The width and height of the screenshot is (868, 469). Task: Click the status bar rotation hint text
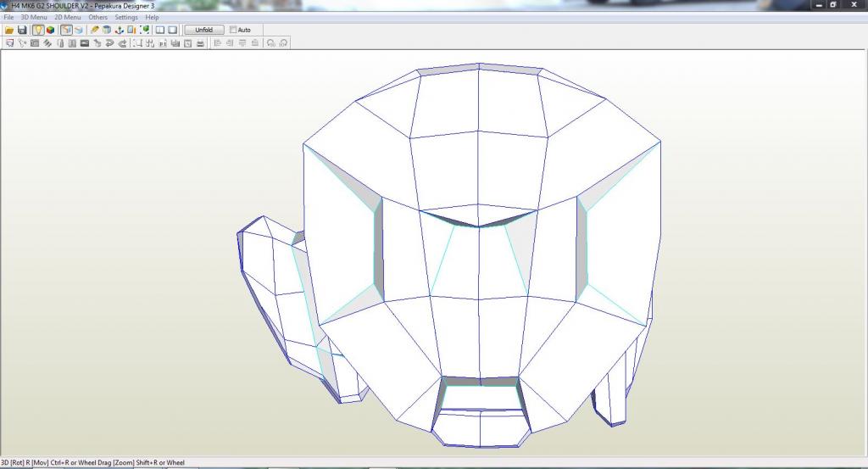pos(92,462)
